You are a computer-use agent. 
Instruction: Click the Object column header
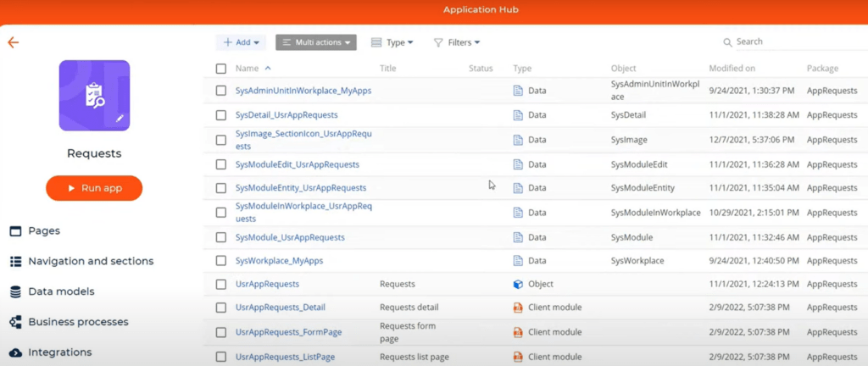click(623, 69)
